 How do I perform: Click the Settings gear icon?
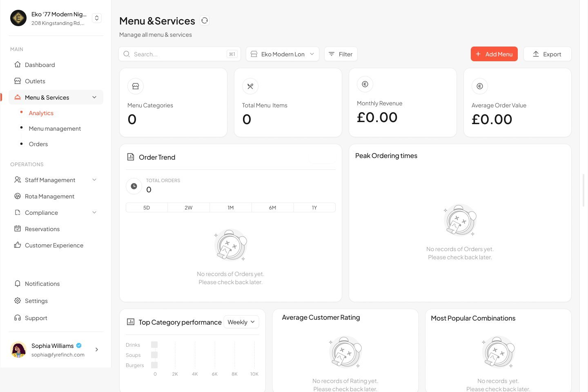(x=18, y=301)
